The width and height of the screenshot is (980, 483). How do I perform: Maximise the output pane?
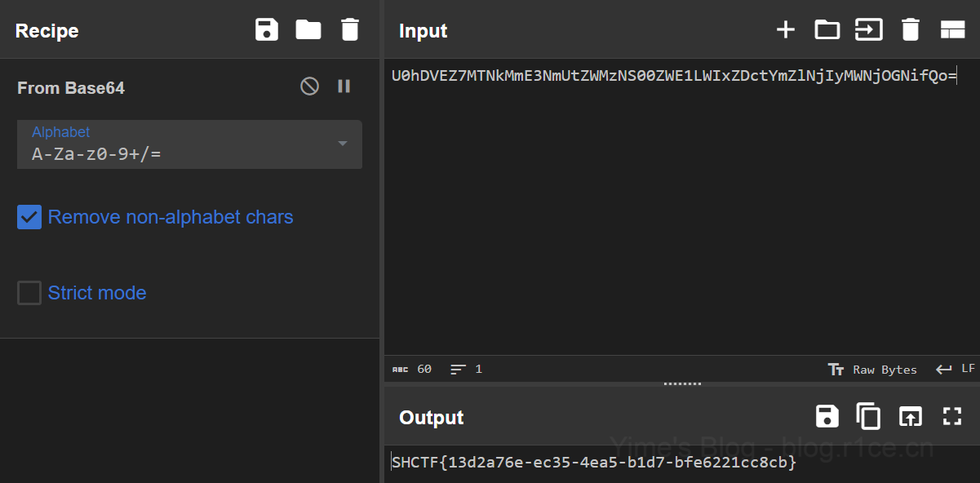coord(952,416)
